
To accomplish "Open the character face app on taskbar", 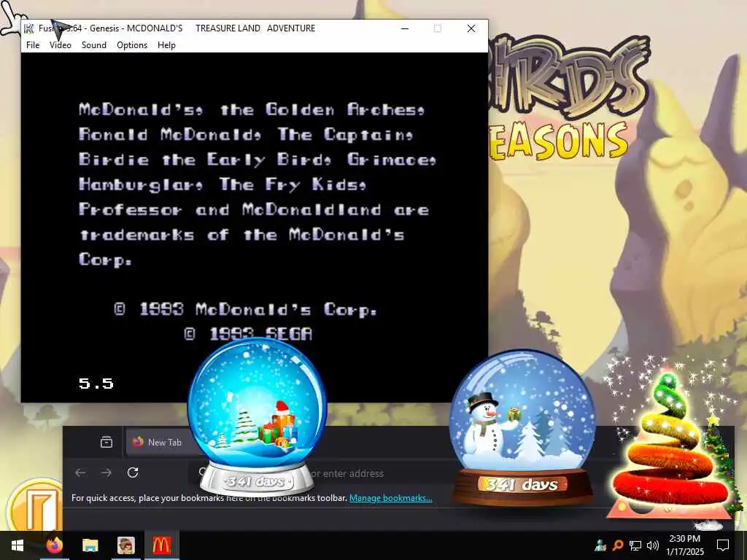I will pos(125,545).
